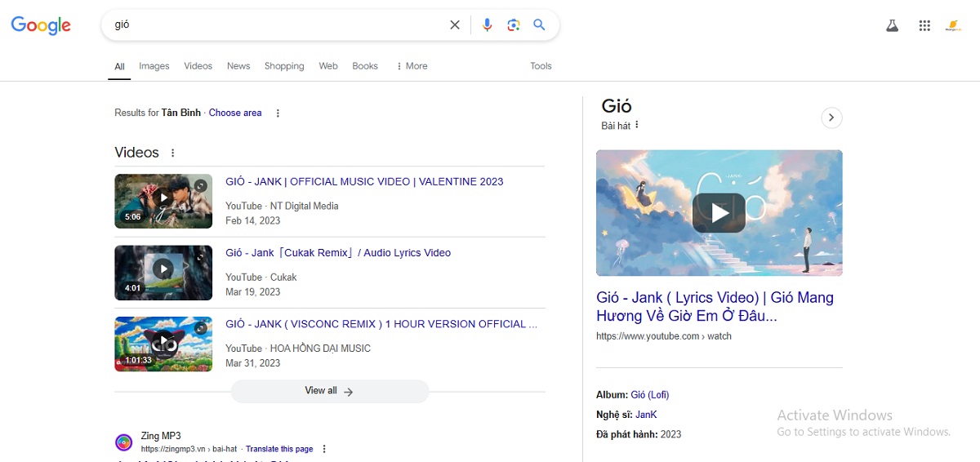Open Gió - Jank Lyrics Video title link
This screenshot has width=980, height=462.
point(715,307)
